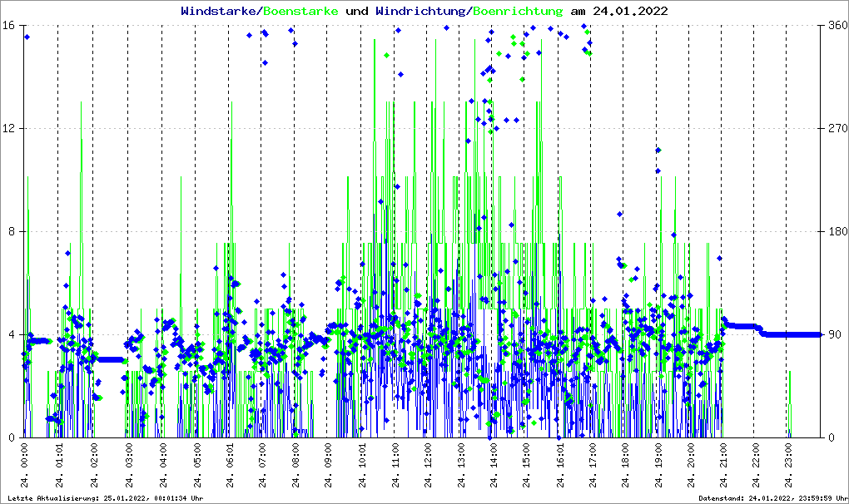The height and width of the screenshot is (504, 849).
Task: Click time label '24. 20:00'
Action: (x=690, y=466)
